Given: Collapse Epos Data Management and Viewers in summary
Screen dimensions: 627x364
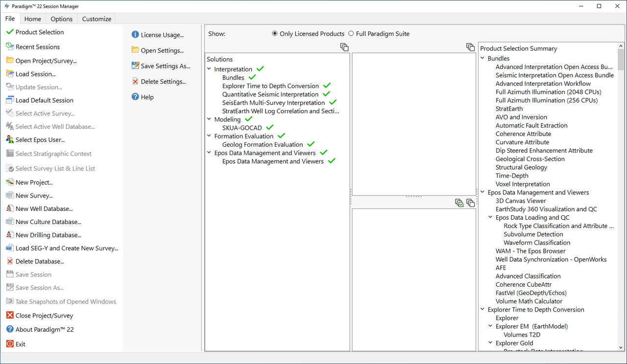Looking at the screenshot, I should tap(482, 192).
